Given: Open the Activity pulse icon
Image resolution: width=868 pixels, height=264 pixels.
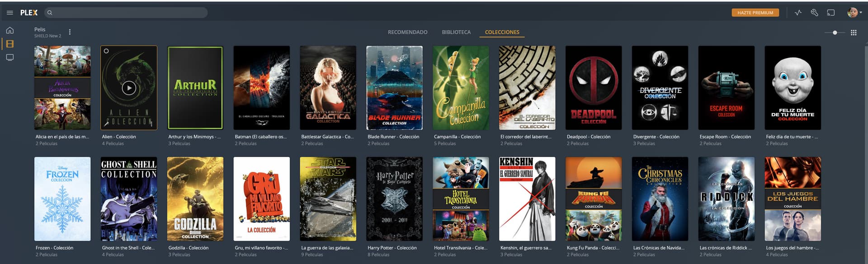Looking at the screenshot, I should 798,13.
